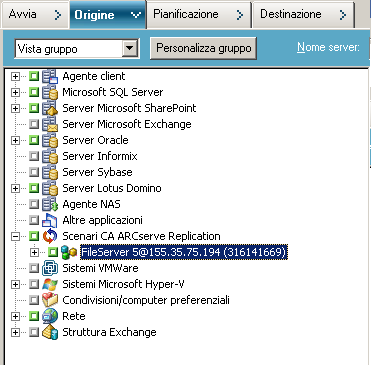Click the Sistemi VMWare icon

pyautogui.click(x=50, y=268)
